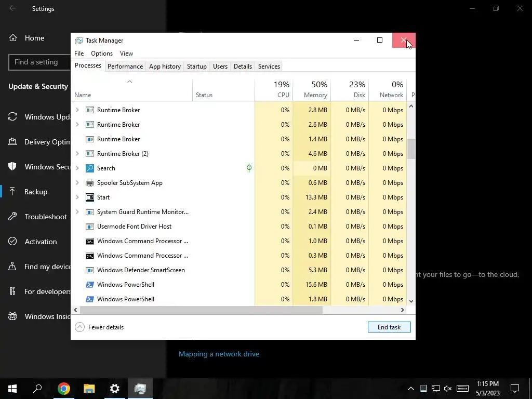Screen dimensions: 532x399
Task: Click the Windows Defender SmartScreen process icon
Action: (x=89, y=270)
